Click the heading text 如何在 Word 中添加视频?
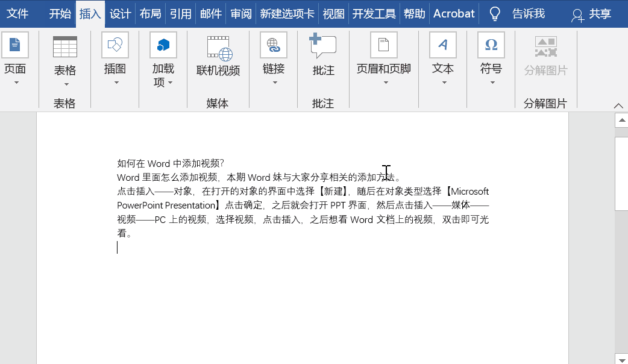Screen dimensions: 628x364 [171, 163]
